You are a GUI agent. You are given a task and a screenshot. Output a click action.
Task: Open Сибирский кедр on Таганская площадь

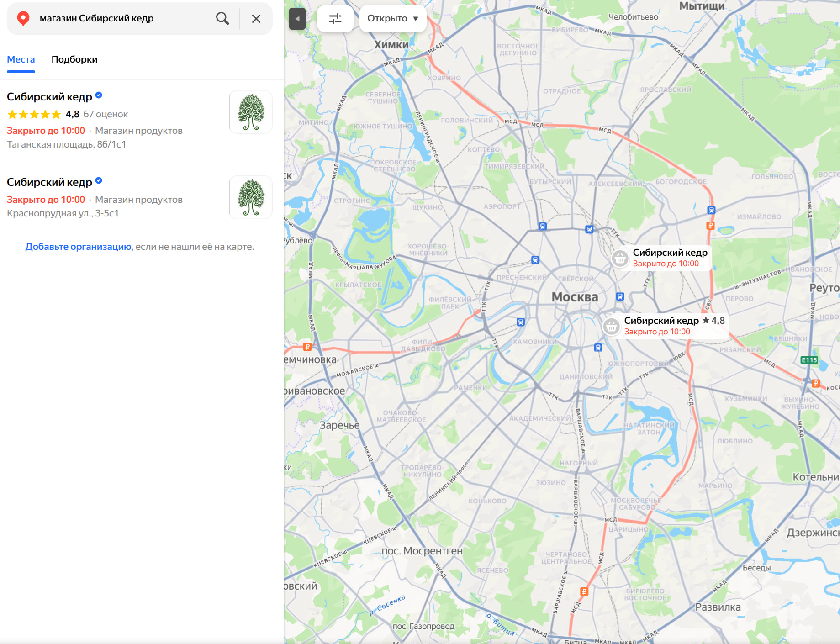(x=49, y=97)
